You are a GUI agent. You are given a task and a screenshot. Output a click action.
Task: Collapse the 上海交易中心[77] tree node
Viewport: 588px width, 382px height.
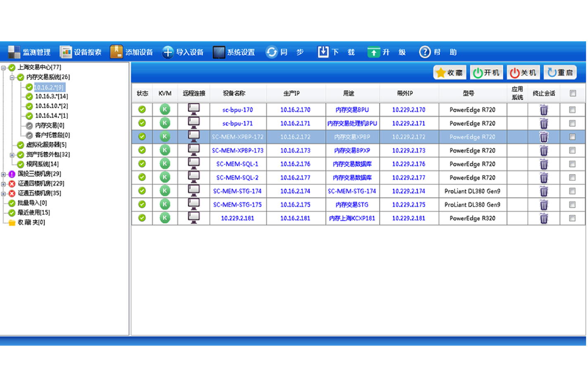pos(3,68)
